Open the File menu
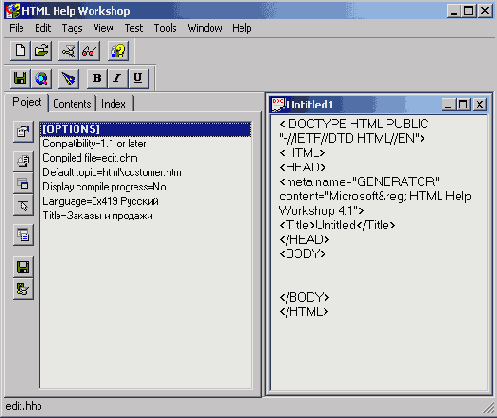The image size is (497, 418). 16,28
